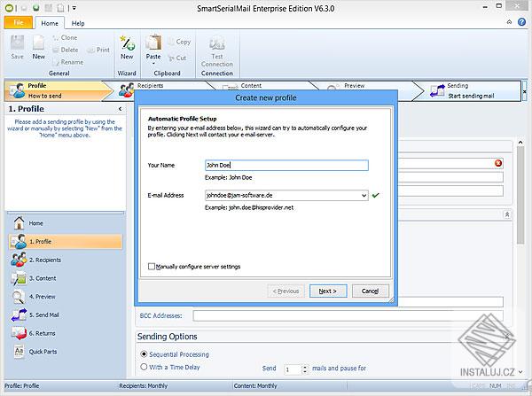
Task: Collapse the ribbon with the caret icon
Action: [x=509, y=22]
